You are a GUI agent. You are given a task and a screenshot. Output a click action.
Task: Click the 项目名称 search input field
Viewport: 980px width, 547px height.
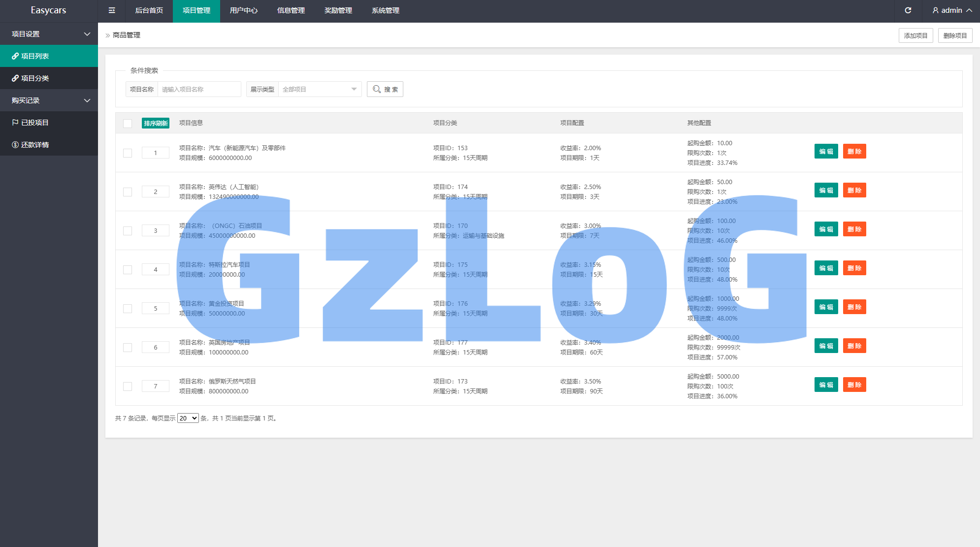[199, 89]
